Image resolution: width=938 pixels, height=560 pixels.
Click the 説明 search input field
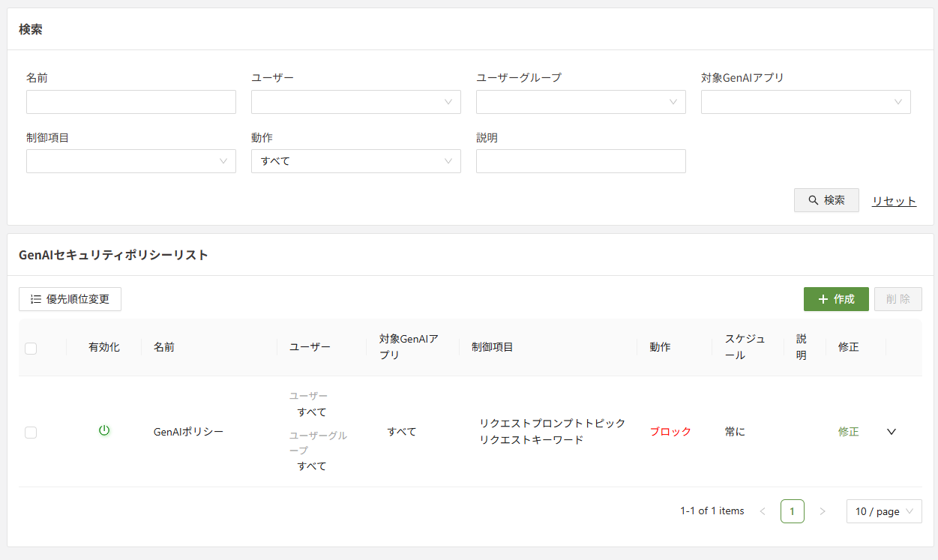tap(580, 161)
